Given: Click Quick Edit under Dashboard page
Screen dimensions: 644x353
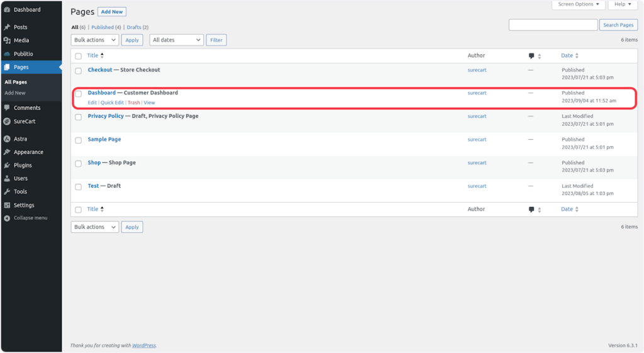Looking at the screenshot, I should pyautogui.click(x=112, y=103).
